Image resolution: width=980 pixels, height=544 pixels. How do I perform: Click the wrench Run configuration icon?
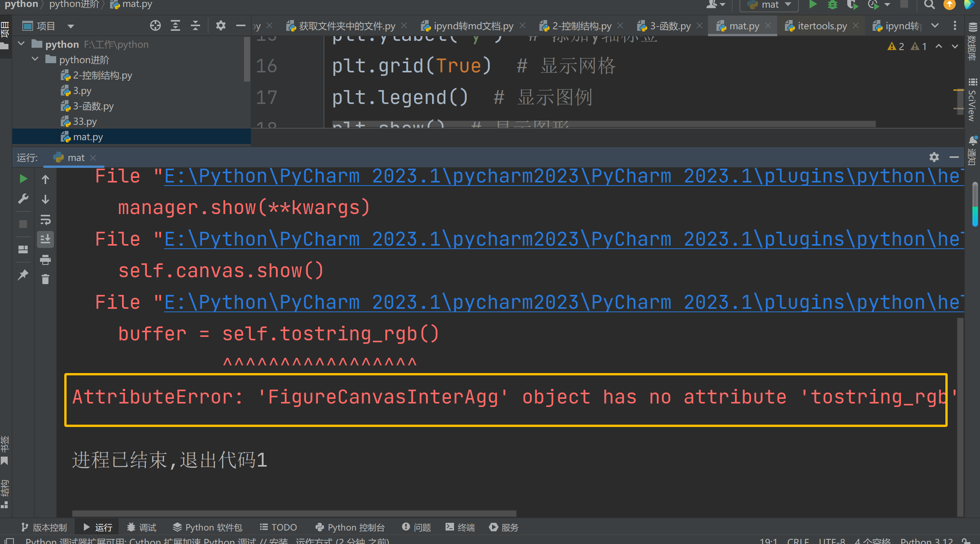tap(23, 199)
